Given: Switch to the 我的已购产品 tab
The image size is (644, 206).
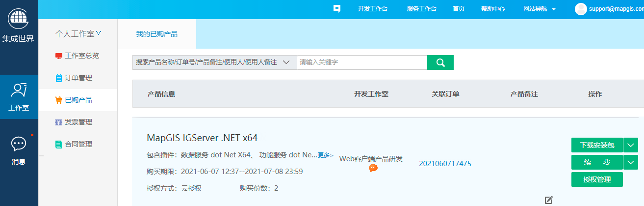Looking at the screenshot, I should tap(157, 34).
